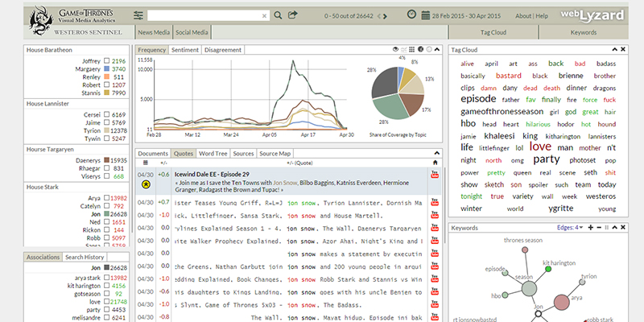The height and width of the screenshot is (322, 644).
Task: Click the word 'party' in tag cloud
Action: tap(547, 159)
